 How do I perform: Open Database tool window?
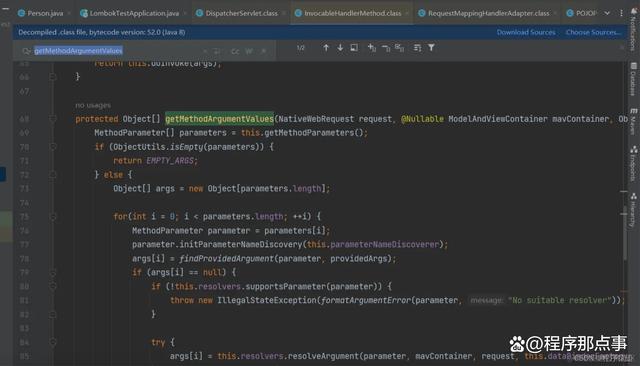(x=633, y=80)
